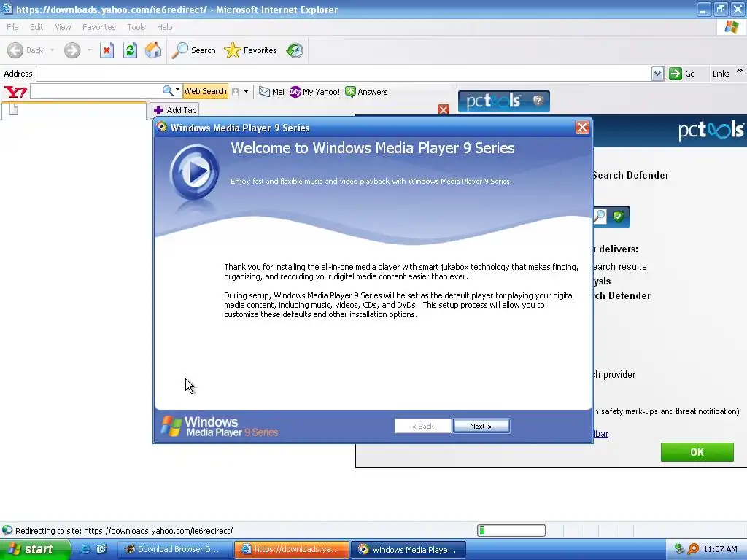Click the red close X on PC Tools popup
The image size is (747, 560).
(x=444, y=109)
